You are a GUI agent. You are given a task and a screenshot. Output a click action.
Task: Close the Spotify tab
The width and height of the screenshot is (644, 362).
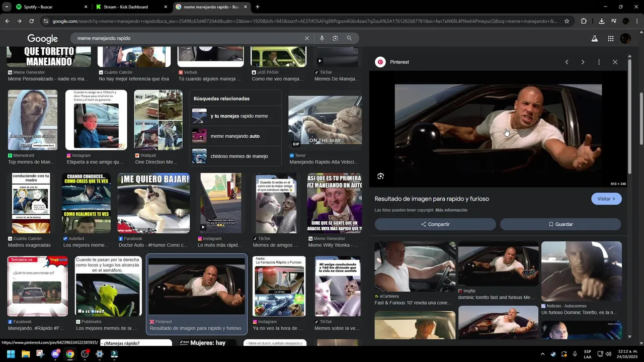[x=86, y=7]
